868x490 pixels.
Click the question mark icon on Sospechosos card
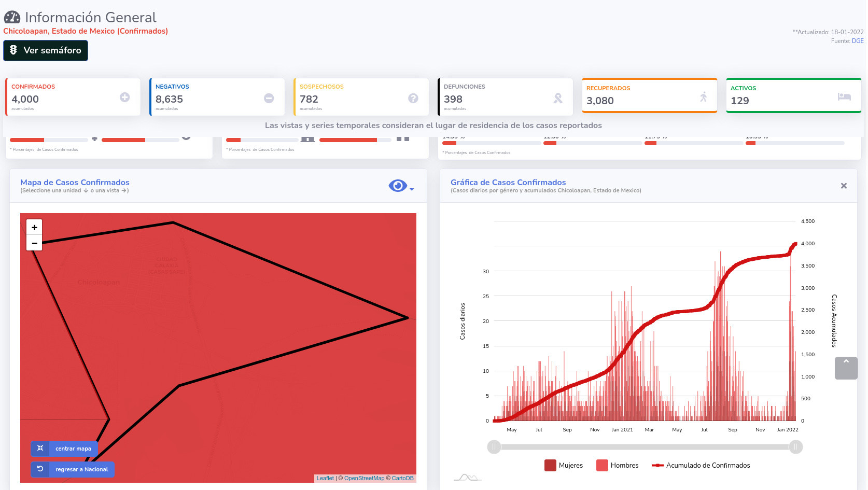[x=413, y=98]
